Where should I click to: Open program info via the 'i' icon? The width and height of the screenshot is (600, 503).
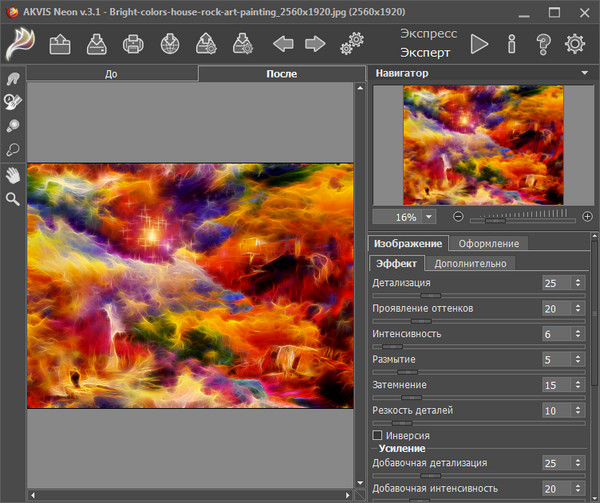point(511,43)
